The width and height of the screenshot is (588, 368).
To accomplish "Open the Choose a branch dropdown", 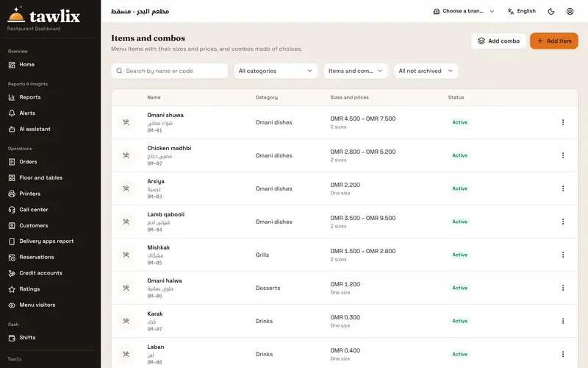I will point(464,11).
